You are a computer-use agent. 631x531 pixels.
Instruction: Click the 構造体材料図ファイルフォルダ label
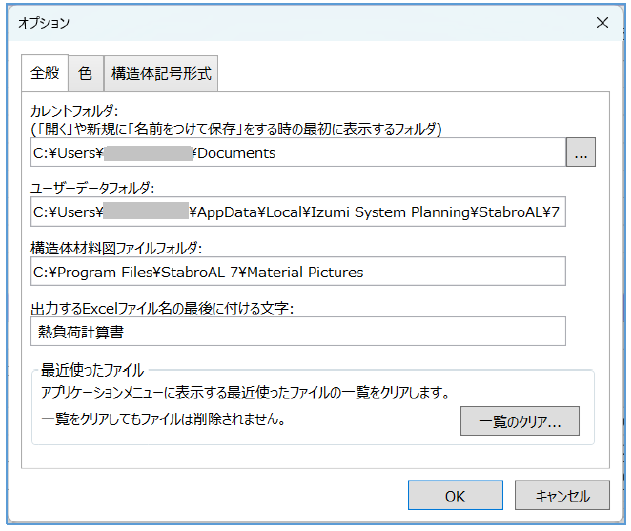point(118,247)
